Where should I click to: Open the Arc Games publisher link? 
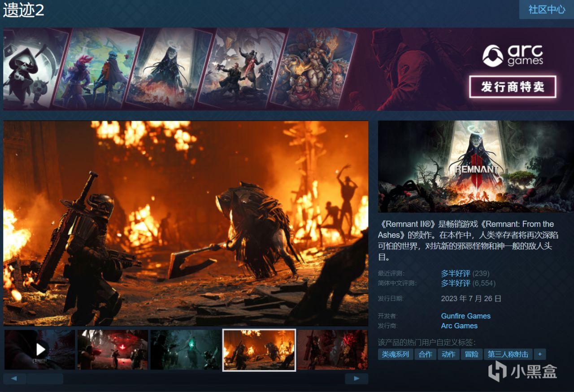tap(459, 326)
